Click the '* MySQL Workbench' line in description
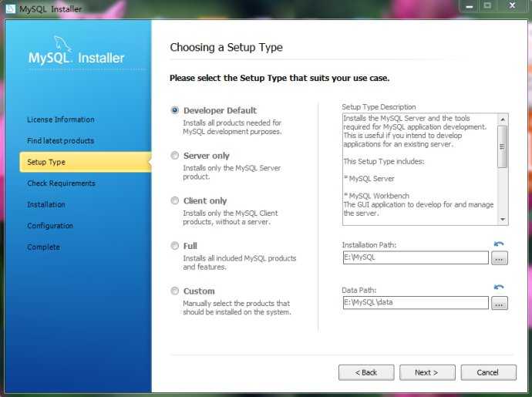Viewport: 532px width, 397px height. click(376, 196)
